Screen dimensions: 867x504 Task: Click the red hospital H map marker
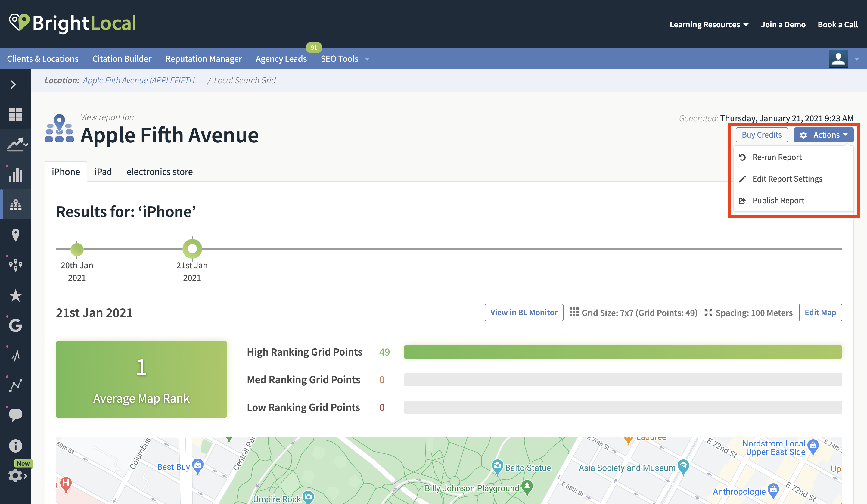pos(66,484)
